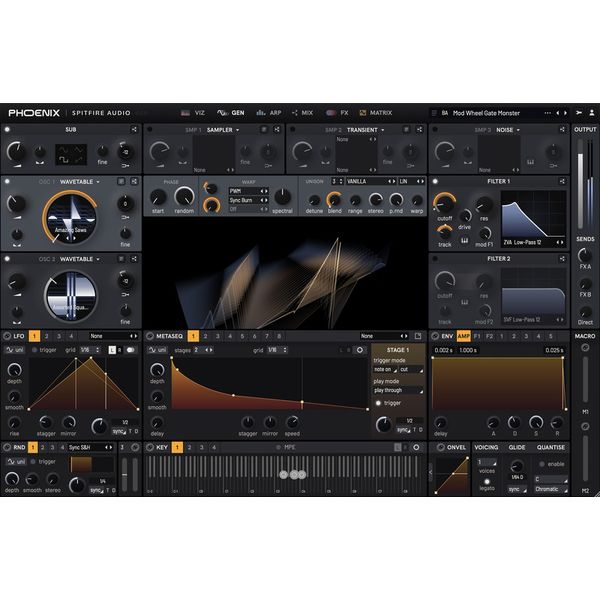
Task: Toggle OSC 1 wavetable power
Action: [7, 181]
